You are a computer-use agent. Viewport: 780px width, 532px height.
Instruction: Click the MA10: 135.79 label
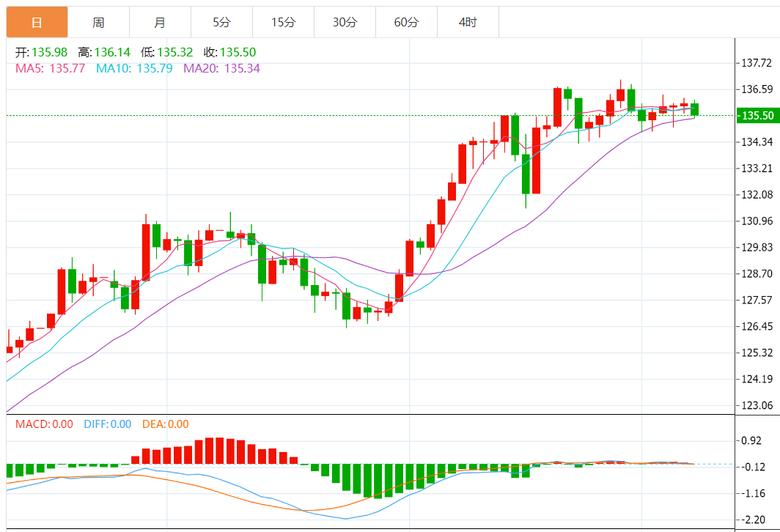point(134,68)
